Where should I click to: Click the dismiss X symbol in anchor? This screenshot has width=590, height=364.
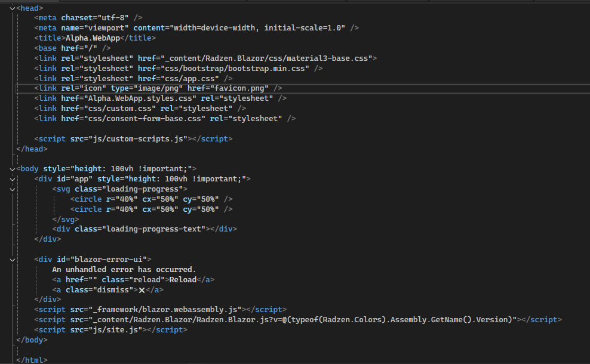tap(142, 290)
